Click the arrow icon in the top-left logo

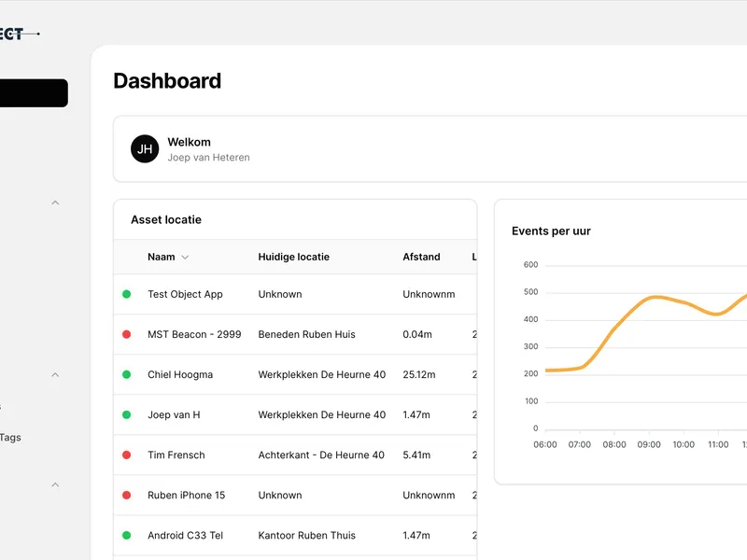click(x=30, y=33)
